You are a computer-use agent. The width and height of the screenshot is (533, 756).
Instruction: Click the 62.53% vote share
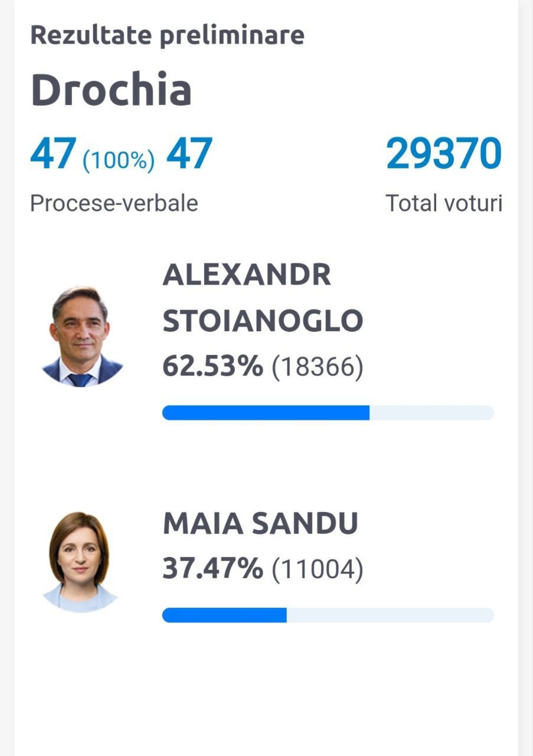(213, 367)
